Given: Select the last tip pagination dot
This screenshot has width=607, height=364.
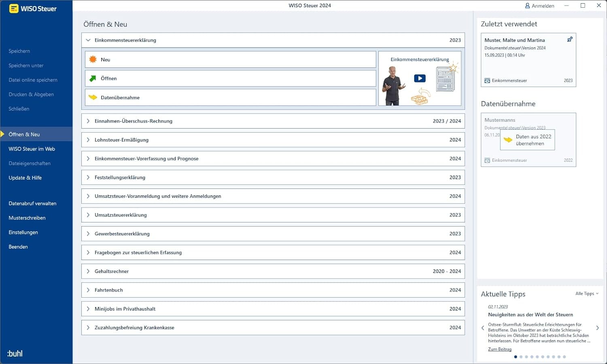Looking at the screenshot, I should [565, 357].
